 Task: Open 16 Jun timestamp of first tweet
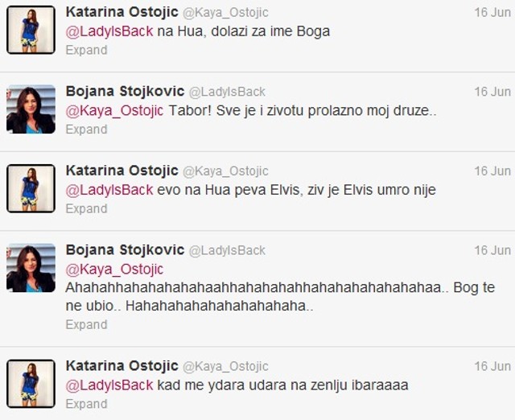point(492,13)
